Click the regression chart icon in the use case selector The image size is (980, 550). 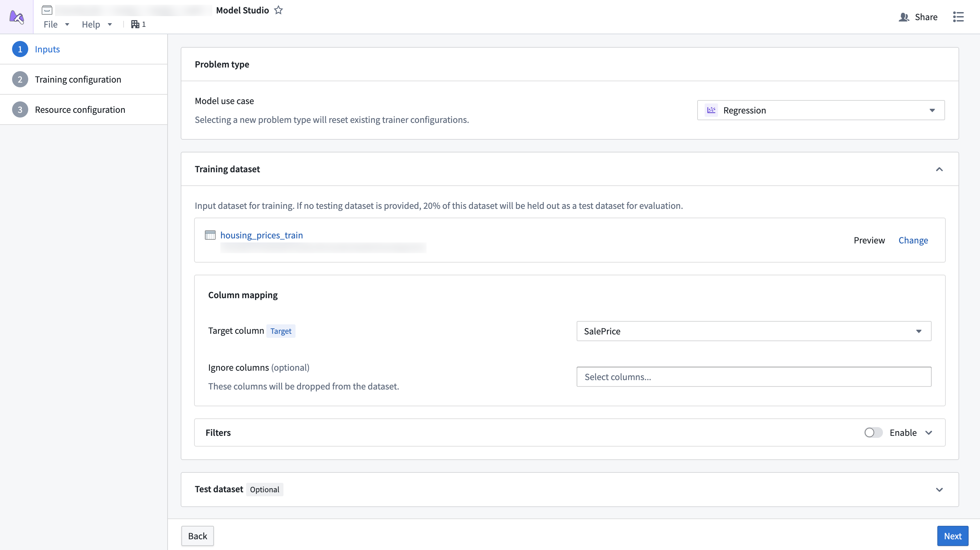tap(711, 110)
